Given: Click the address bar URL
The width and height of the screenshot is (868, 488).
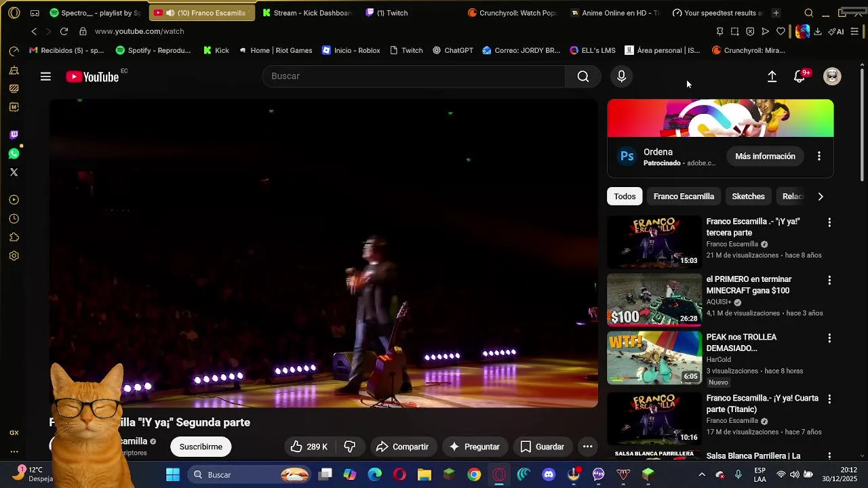Looking at the screenshot, I should (140, 31).
